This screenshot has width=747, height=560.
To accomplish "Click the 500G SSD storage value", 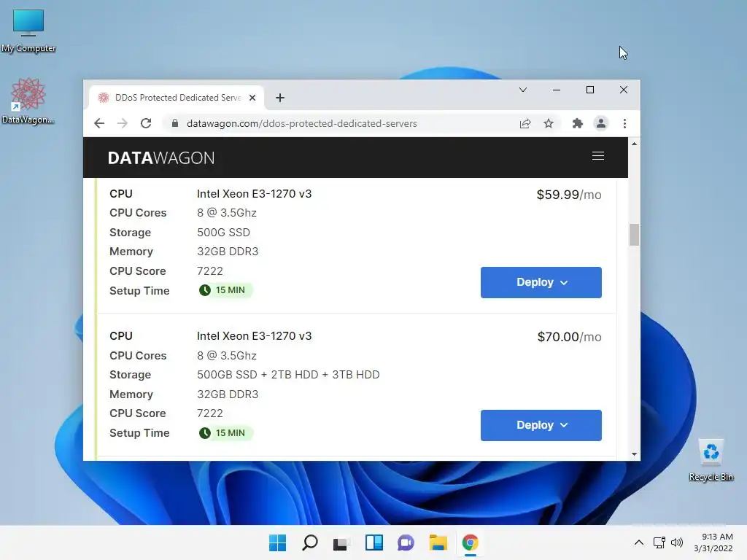I will (223, 233).
